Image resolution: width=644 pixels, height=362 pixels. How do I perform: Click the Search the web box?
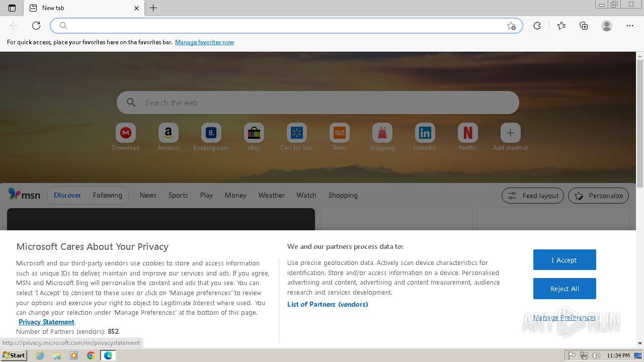318,103
